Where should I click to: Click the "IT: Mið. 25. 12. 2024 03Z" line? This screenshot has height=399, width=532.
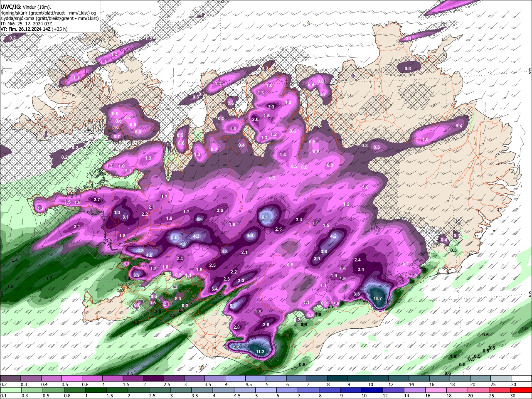click(26, 24)
